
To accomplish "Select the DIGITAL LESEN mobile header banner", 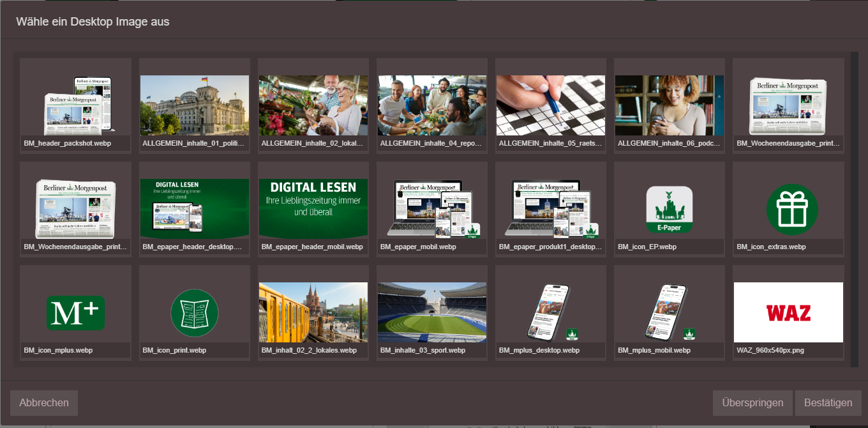I will [x=313, y=209].
